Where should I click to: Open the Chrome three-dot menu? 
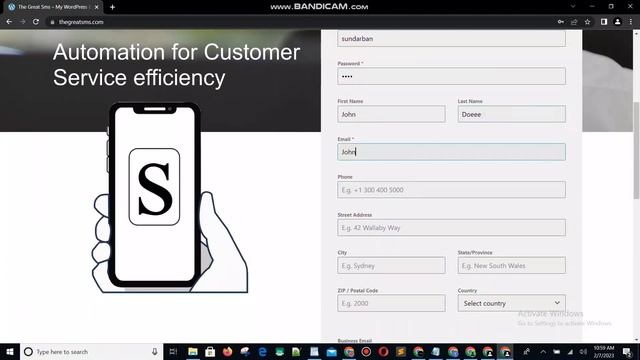pyautogui.click(x=631, y=22)
